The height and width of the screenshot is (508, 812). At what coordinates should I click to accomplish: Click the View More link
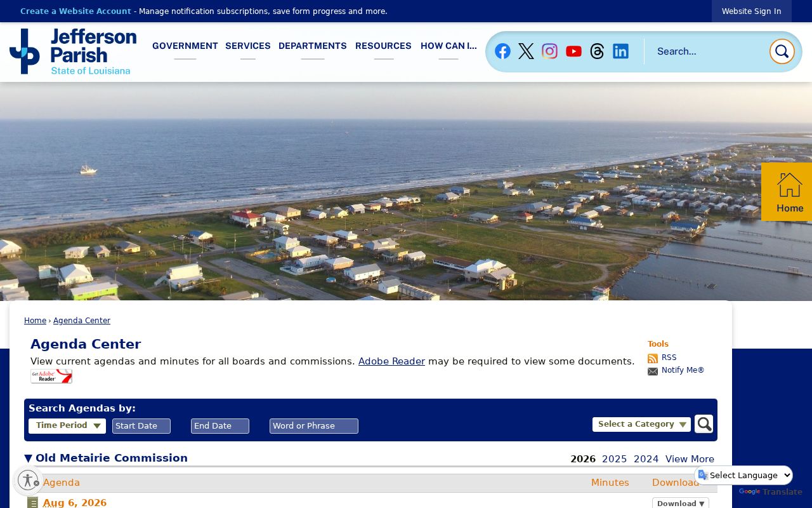click(690, 459)
